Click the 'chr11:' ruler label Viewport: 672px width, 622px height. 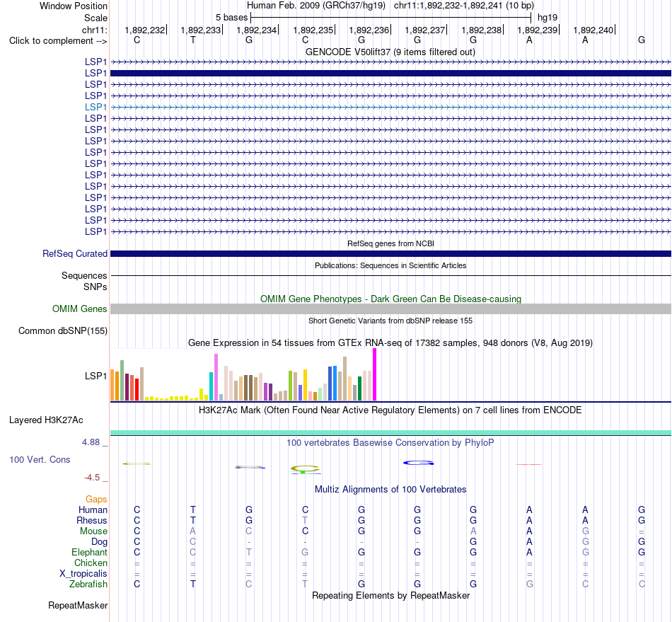(94, 30)
